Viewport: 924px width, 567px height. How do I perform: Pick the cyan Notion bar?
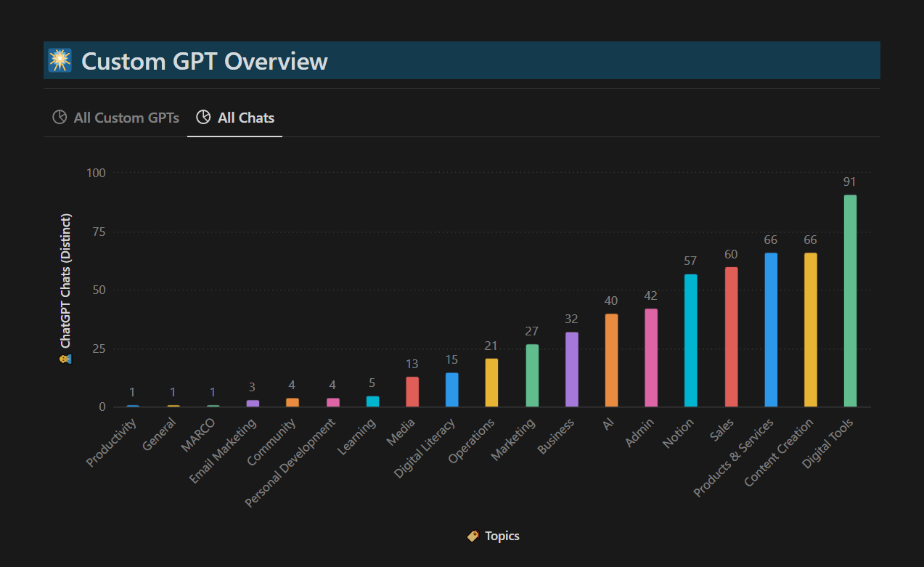coord(690,340)
